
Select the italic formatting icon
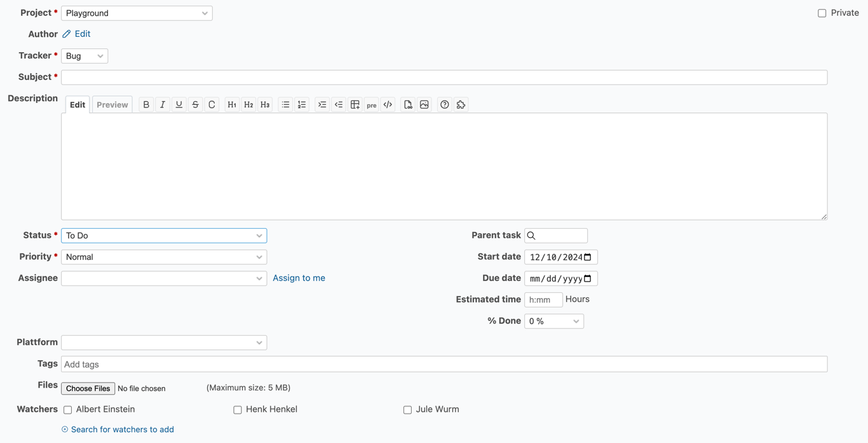coord(162,104)
